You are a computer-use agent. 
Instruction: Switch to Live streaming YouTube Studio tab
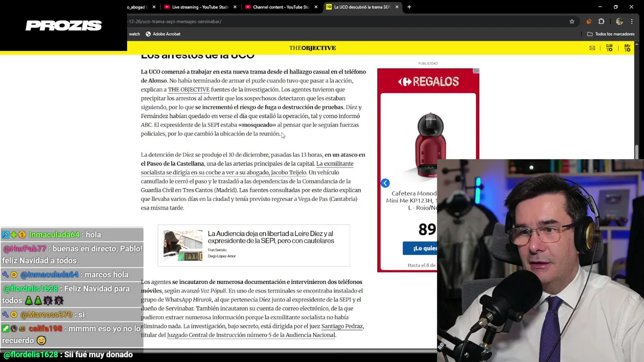click(200, 7)
